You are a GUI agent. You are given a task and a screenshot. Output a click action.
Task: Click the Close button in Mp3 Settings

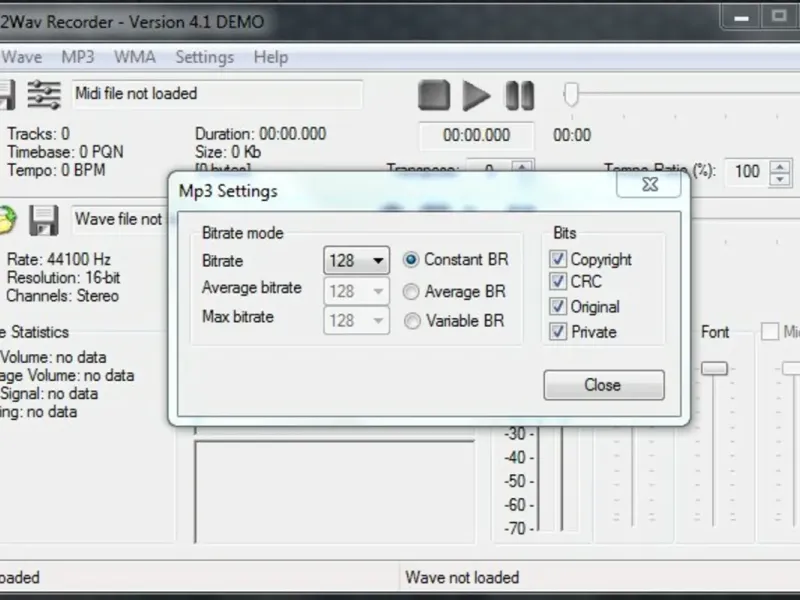pyautogui.click(x=604, y=385)
